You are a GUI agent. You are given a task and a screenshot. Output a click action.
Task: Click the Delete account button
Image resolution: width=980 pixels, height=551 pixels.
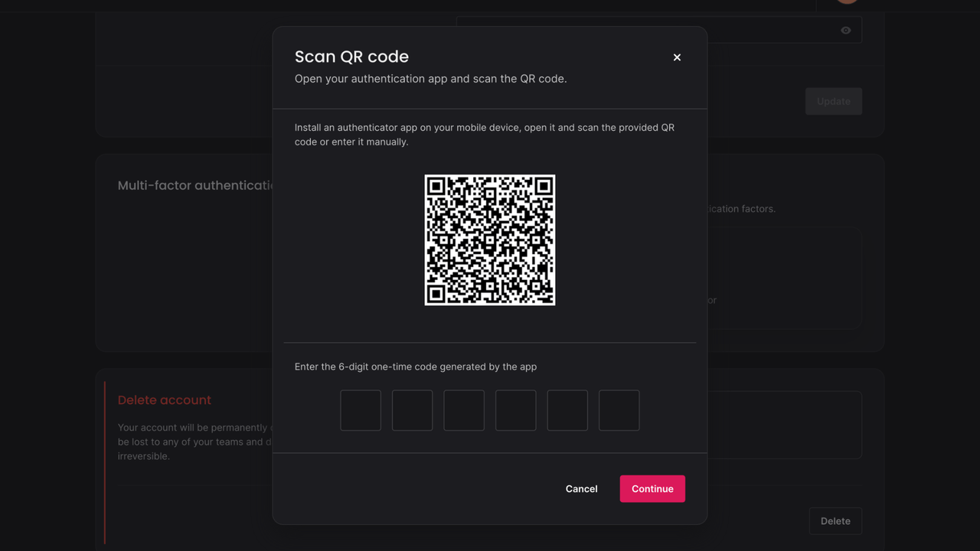tap(835, 521)
